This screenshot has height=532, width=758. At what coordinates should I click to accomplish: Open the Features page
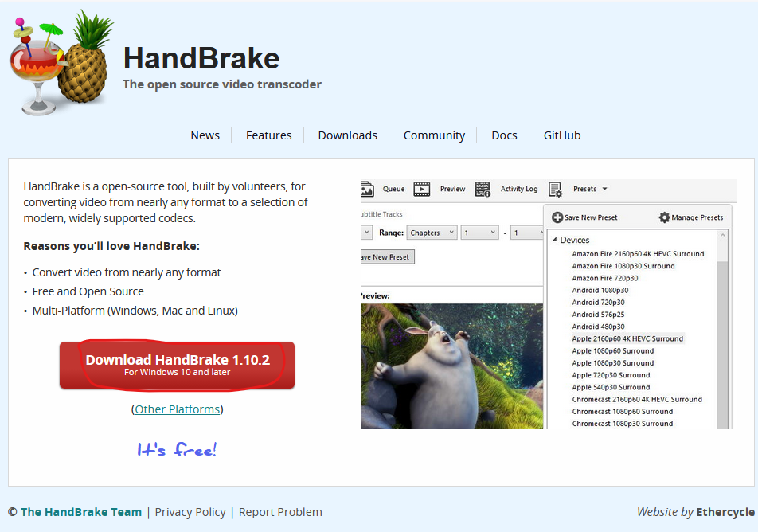269,135
